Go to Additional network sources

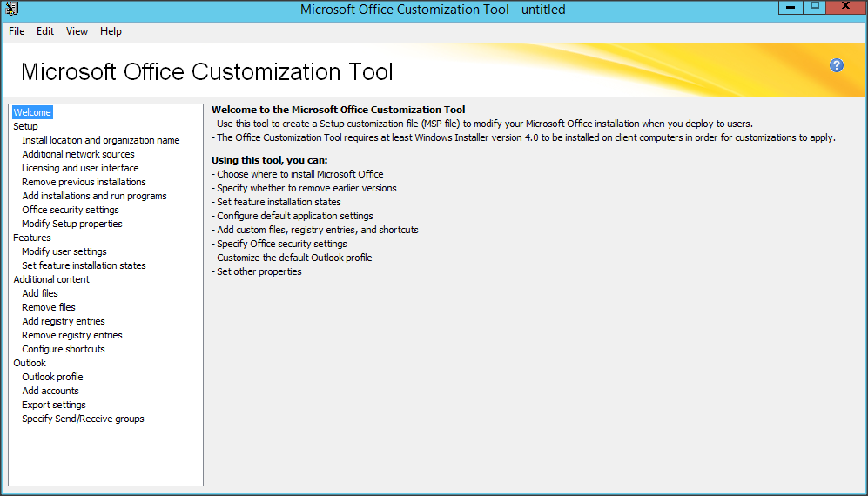78,154
